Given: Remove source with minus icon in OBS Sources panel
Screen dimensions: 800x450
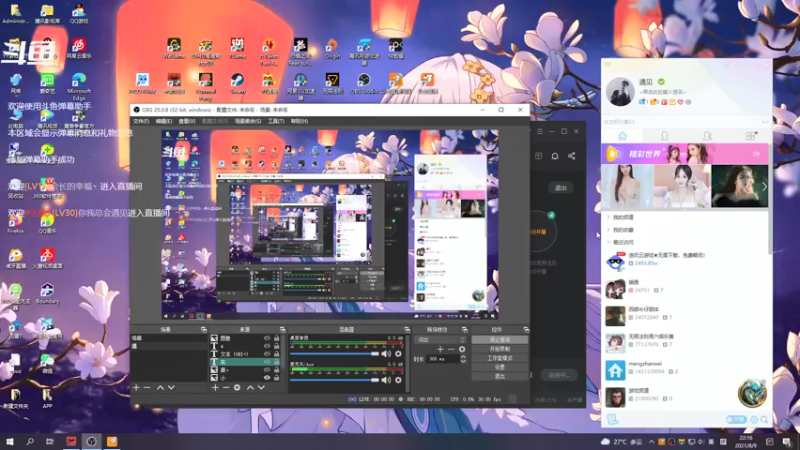Looking at the screenshot, I should 226,388.
